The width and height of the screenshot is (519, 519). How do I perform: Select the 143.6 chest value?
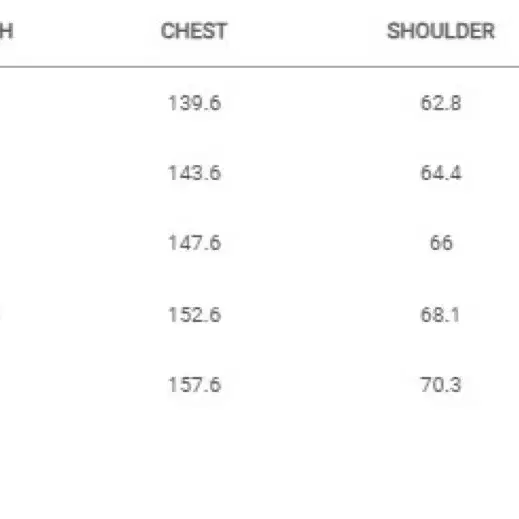point(195,173)
